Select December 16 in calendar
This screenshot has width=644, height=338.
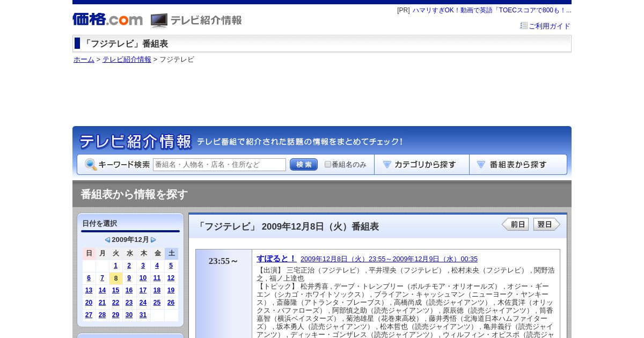(129, 290)
